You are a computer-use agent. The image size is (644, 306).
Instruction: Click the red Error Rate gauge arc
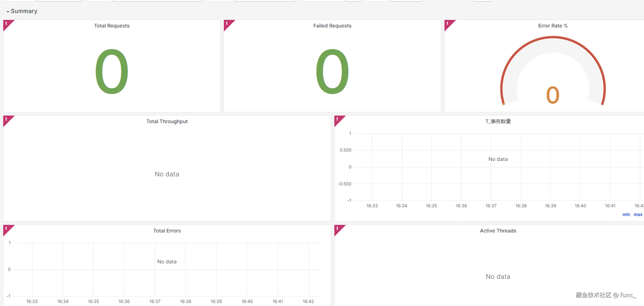point(553,38)
